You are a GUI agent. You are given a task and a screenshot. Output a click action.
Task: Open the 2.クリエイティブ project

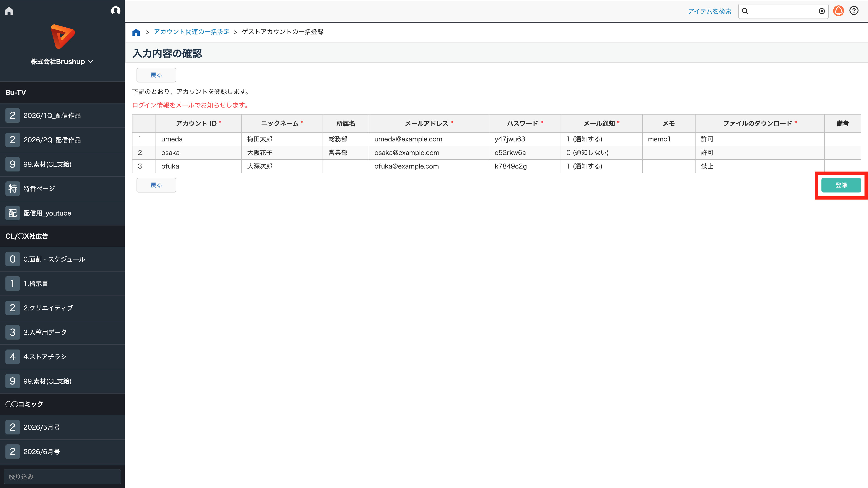[x=62, y=308]
